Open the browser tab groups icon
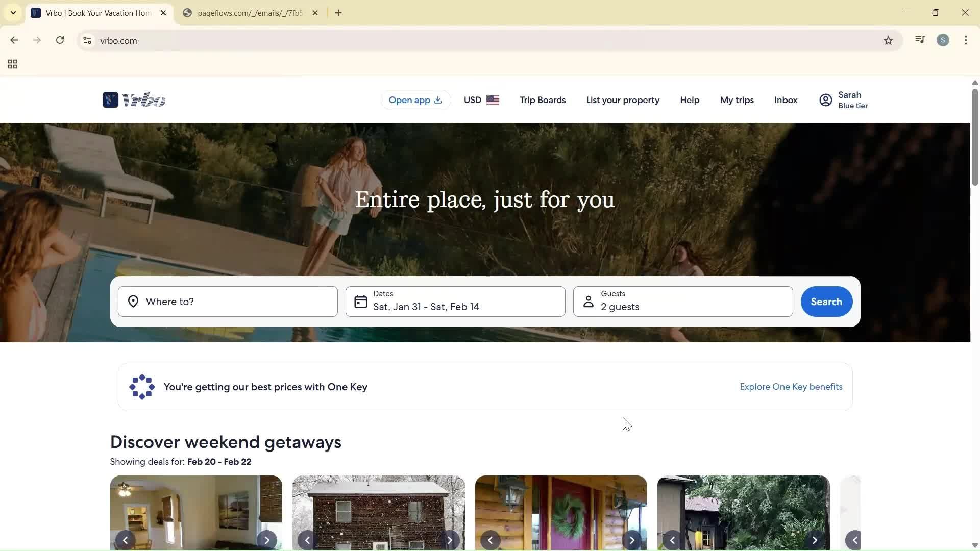The width and height of the screenshot is (980, 551). click(12, 64)
